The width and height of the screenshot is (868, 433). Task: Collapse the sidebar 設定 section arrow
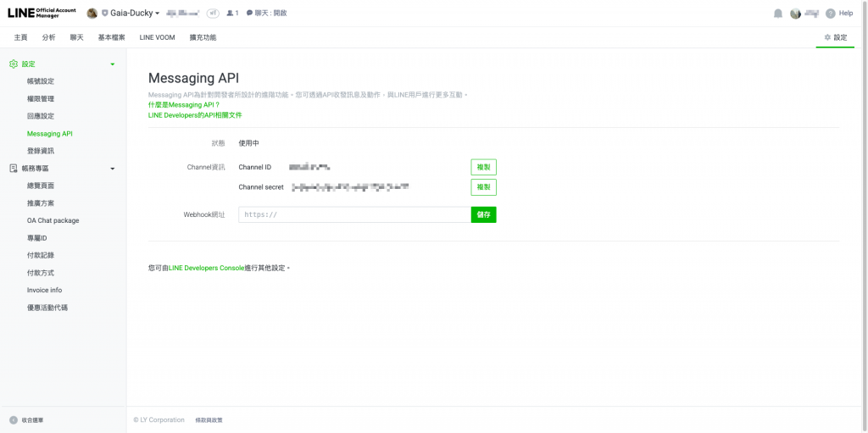pyautogui.click(x=113, y=64)
